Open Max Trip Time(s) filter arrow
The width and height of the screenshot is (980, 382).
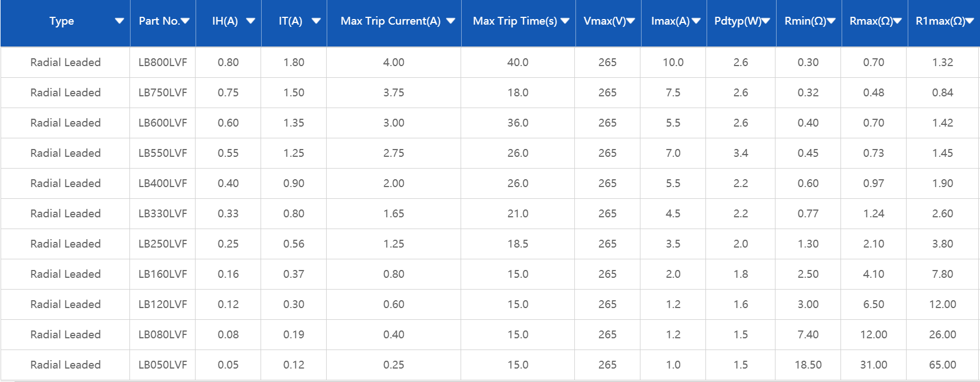click(x=565, y=21)
